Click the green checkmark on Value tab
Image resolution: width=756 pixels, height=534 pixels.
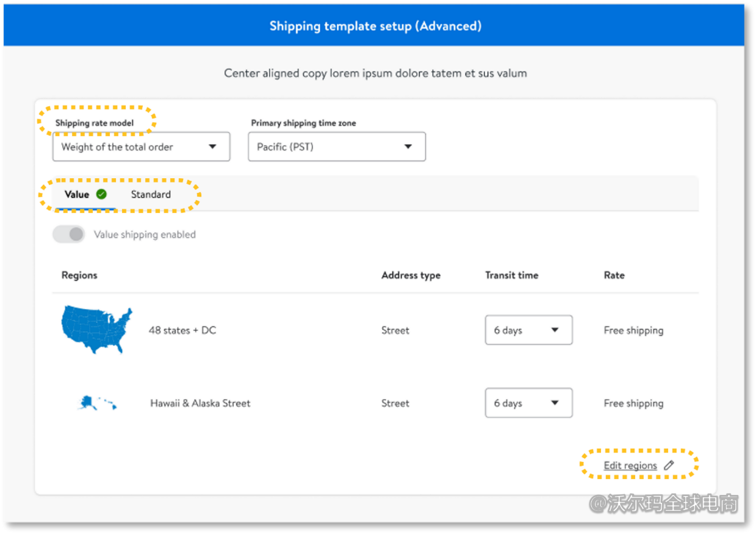101,194
